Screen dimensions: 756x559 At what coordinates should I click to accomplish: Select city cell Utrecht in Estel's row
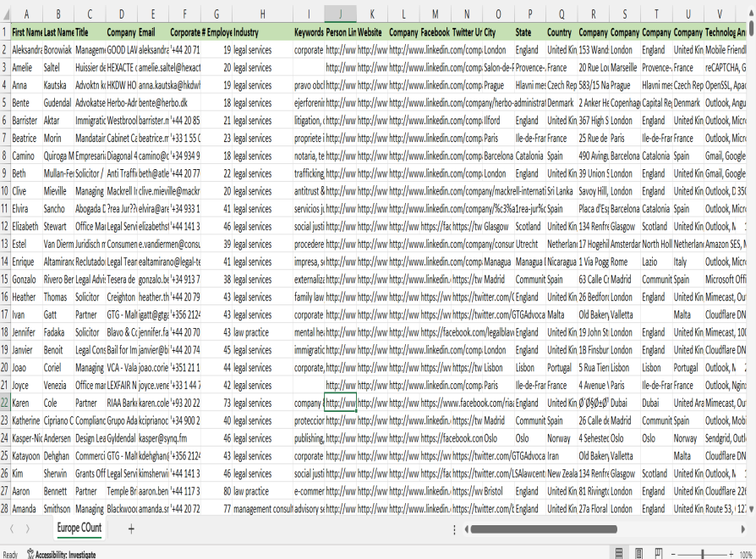529,244
